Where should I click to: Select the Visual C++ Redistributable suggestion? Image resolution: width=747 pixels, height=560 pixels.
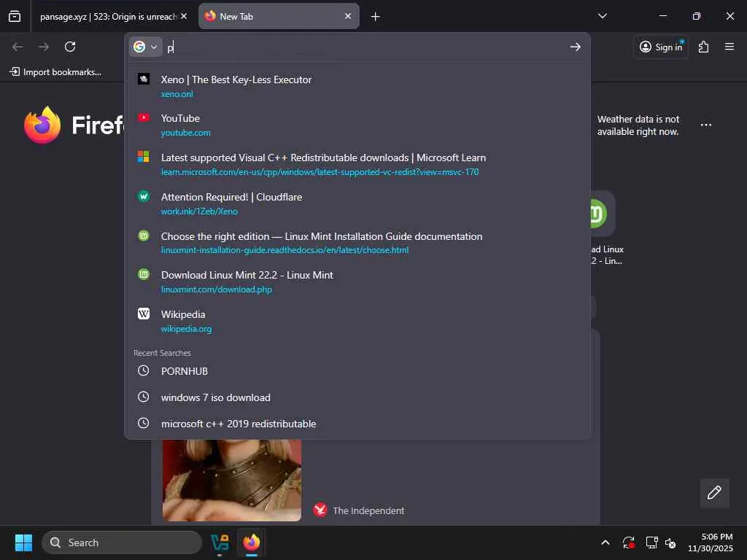[x=357, y=164]
